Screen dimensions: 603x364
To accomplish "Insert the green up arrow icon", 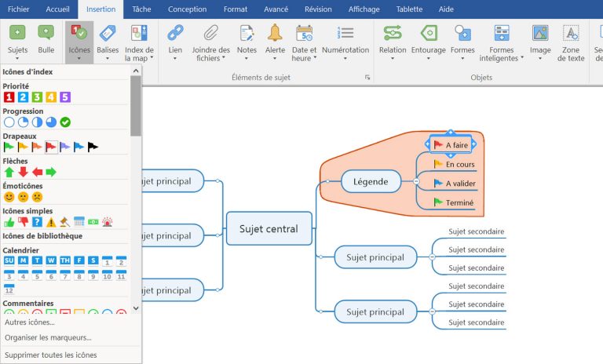I will point(9,172).
